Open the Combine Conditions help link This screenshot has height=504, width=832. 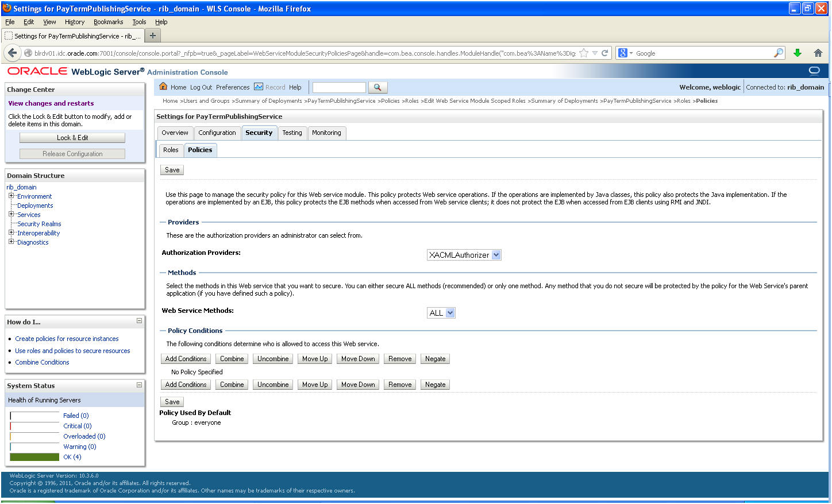point(42,362)
